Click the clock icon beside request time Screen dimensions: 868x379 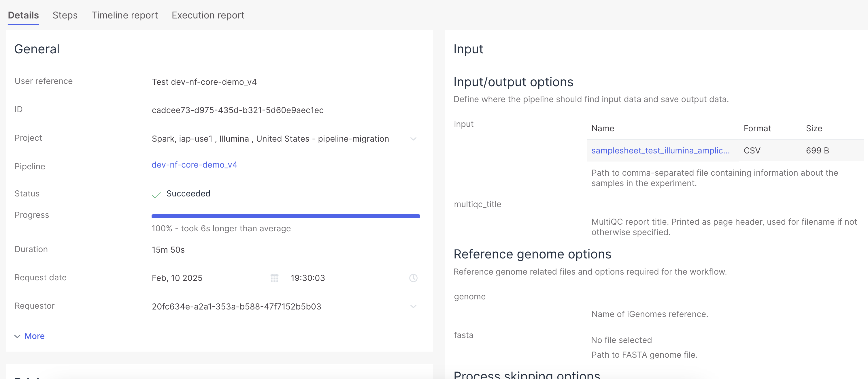[x=413, y=278]
